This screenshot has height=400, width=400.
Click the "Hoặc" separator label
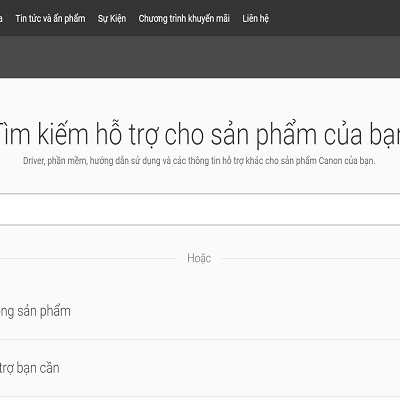(199, 258)
